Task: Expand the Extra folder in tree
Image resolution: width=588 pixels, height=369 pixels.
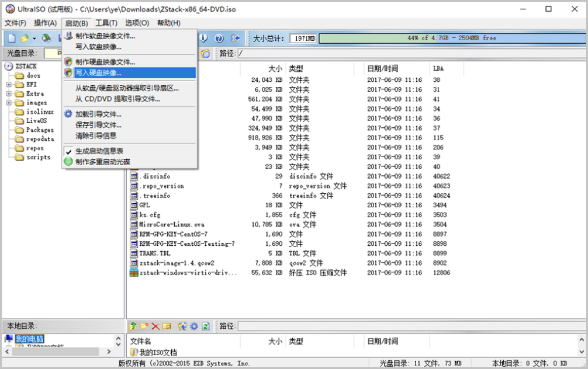Action: [x=9, y=93]
